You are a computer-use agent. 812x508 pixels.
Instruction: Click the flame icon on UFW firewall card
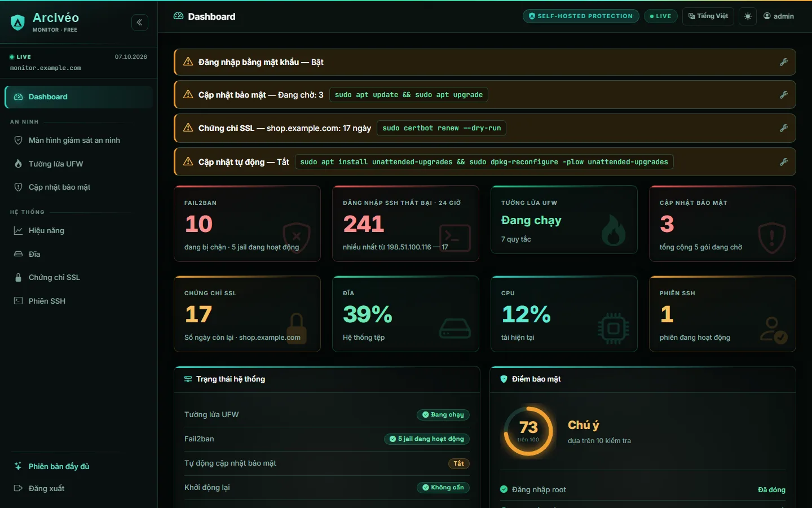tap(613, 230)
